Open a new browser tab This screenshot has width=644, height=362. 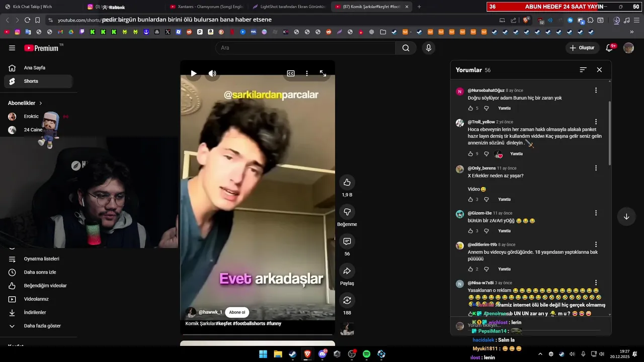(419, 7)
